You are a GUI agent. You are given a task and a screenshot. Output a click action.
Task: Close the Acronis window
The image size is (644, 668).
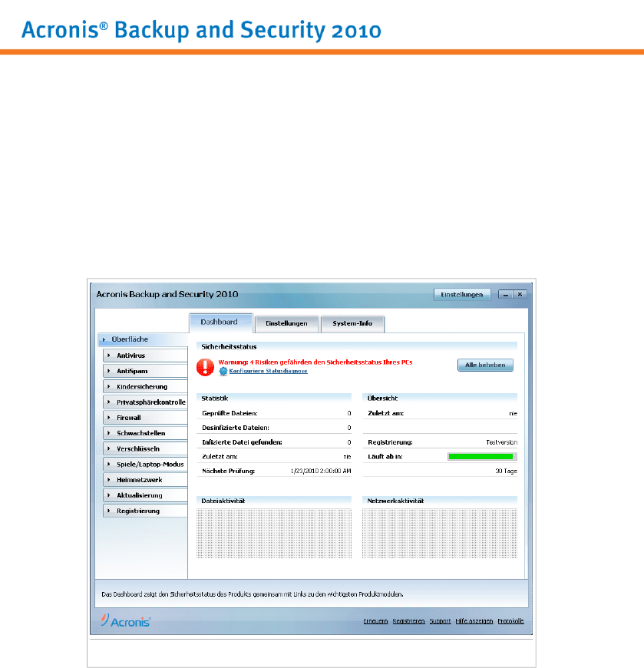click(x=520, y=294)
